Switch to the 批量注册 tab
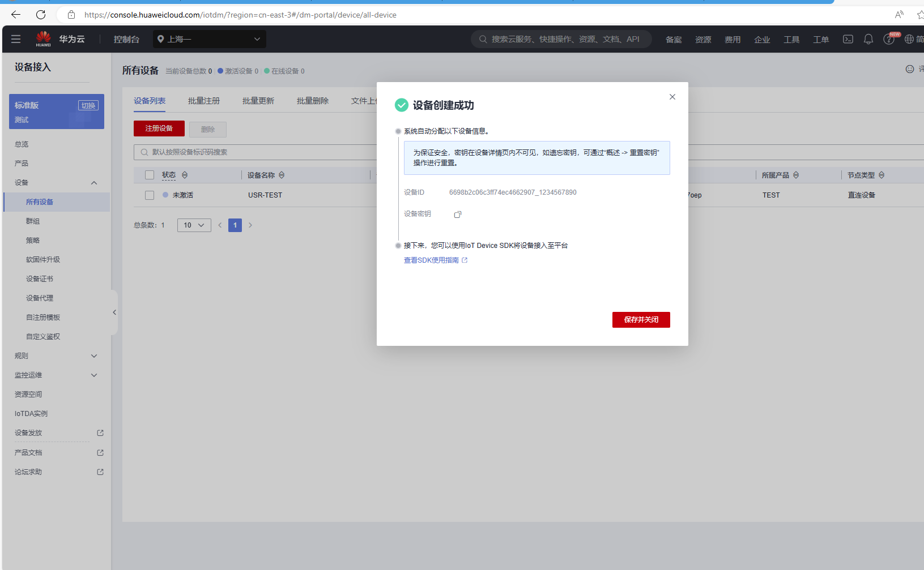Viewport: 924px width, 570px height. coord(204,101)
